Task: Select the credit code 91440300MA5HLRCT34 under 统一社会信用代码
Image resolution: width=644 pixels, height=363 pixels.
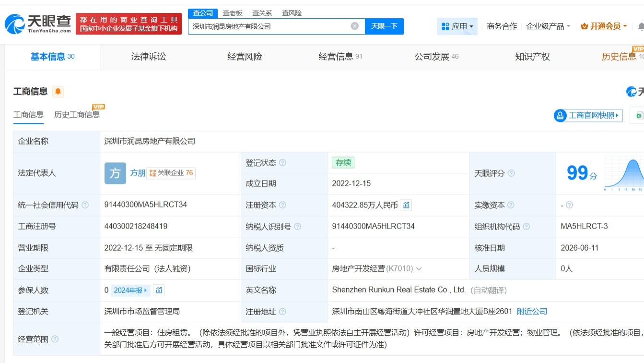Action: pos(146,205)
